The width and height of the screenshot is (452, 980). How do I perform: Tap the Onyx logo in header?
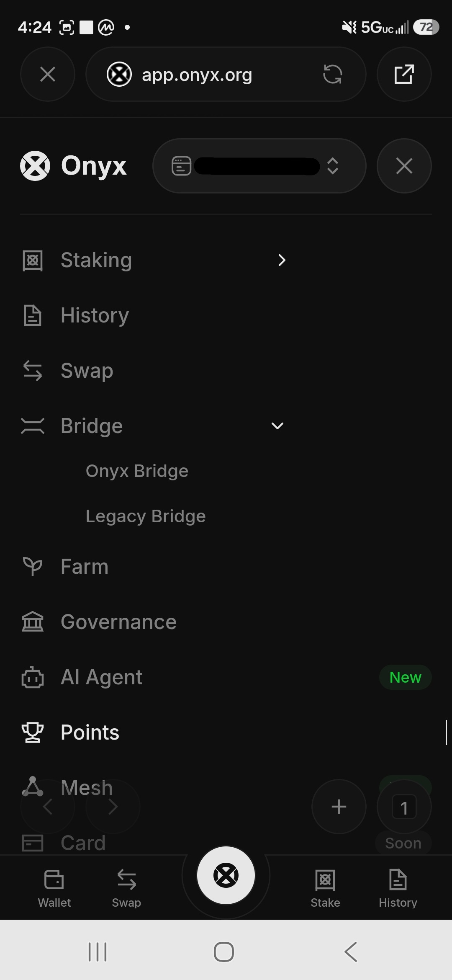[x=73, y=166]
